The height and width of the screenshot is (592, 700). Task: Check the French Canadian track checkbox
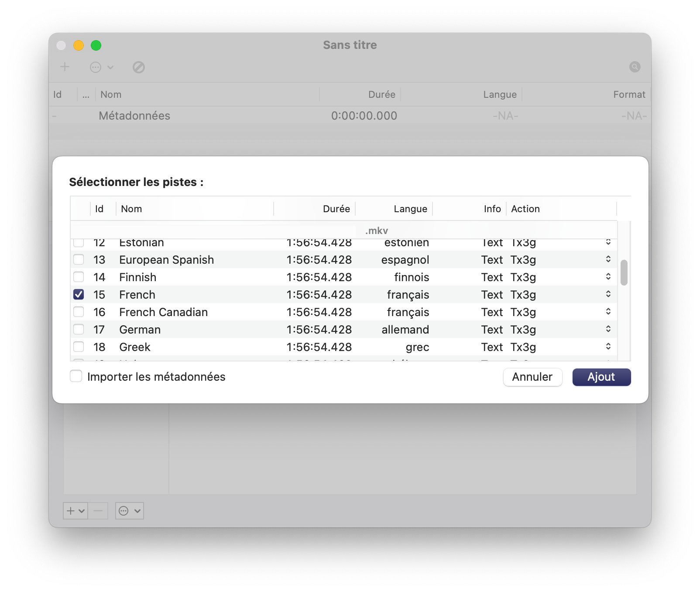(x=79, y=312)
